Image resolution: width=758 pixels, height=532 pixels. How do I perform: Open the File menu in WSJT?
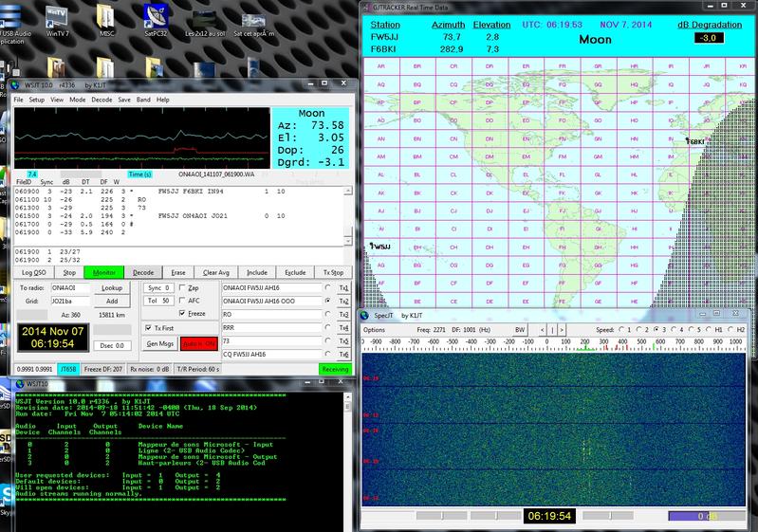(18, 100)
